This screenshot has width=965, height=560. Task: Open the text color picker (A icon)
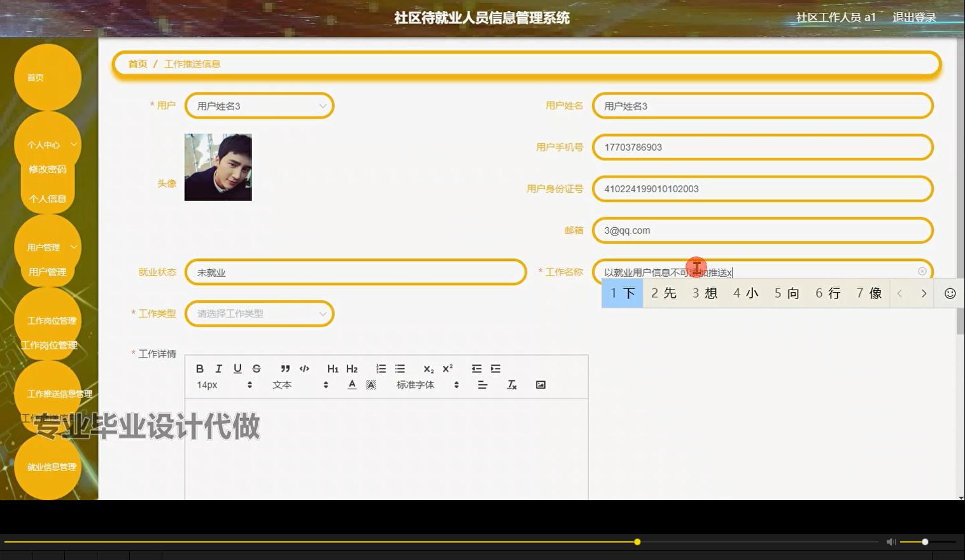(x=352, y=384)
